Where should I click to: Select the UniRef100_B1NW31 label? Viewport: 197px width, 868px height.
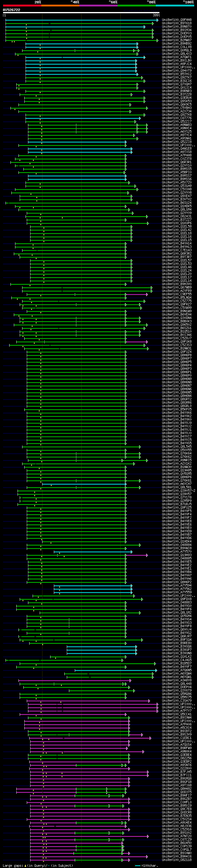point(177,349)
